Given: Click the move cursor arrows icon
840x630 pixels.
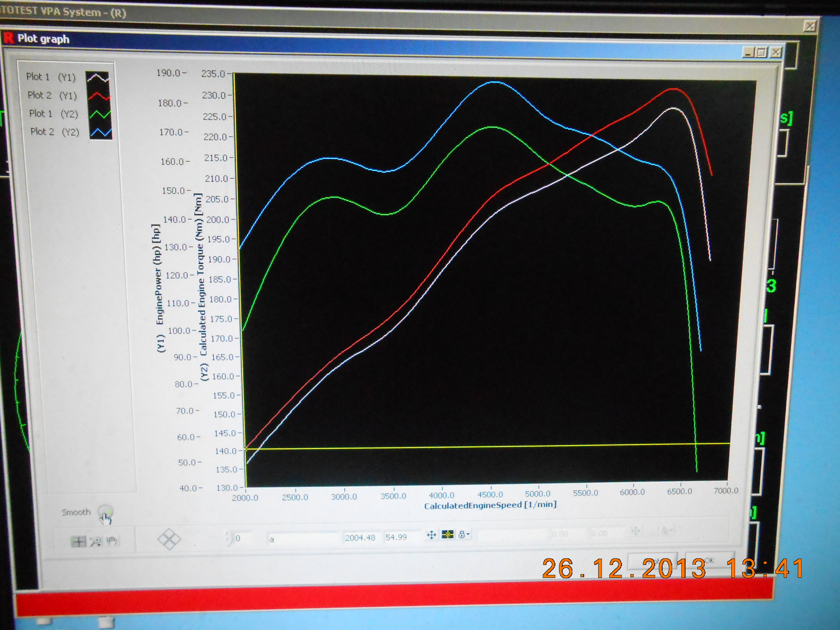Looking at the screenshot, I should (431, 535).
